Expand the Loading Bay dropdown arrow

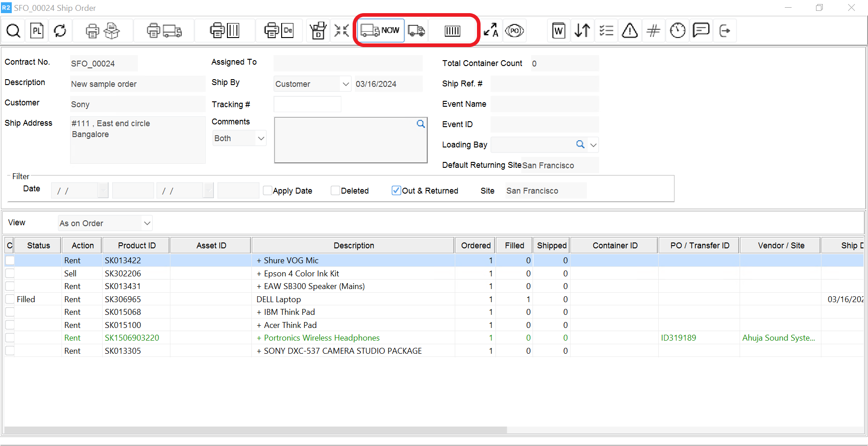pos(594,145)
